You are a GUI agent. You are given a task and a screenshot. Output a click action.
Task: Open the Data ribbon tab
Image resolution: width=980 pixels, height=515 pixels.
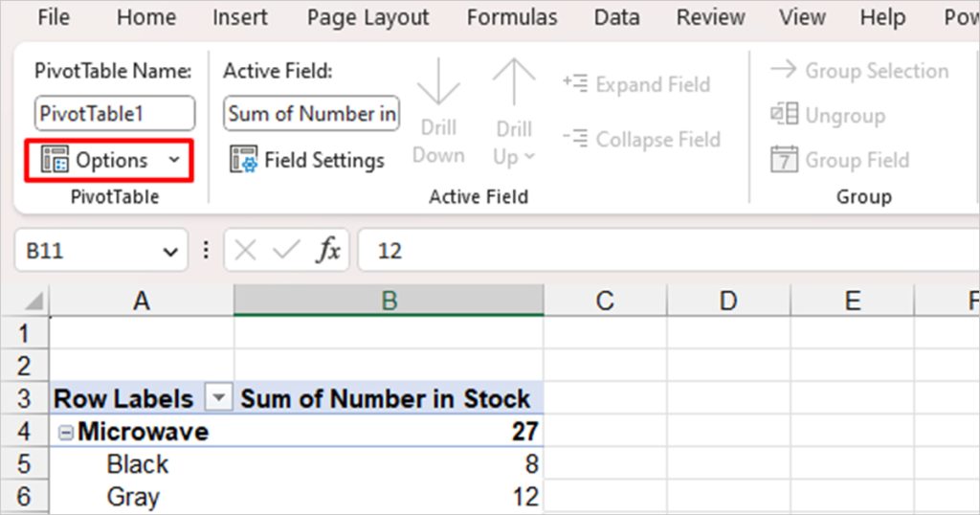[x=616, y=17]
